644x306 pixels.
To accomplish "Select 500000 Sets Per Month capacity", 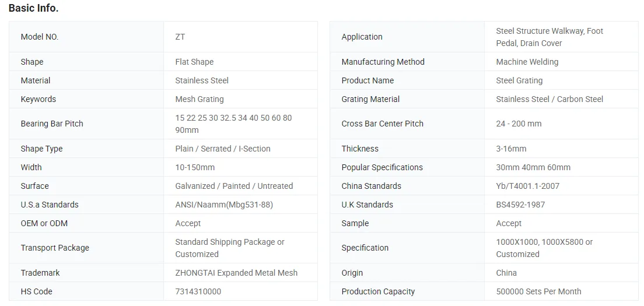I will (x=538, y=291).
